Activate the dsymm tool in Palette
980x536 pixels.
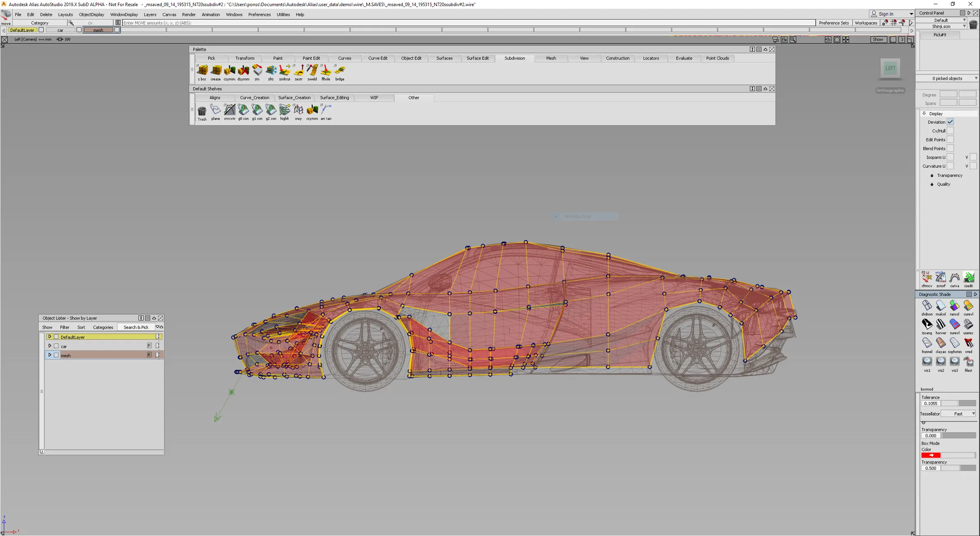tap(243, 73)
